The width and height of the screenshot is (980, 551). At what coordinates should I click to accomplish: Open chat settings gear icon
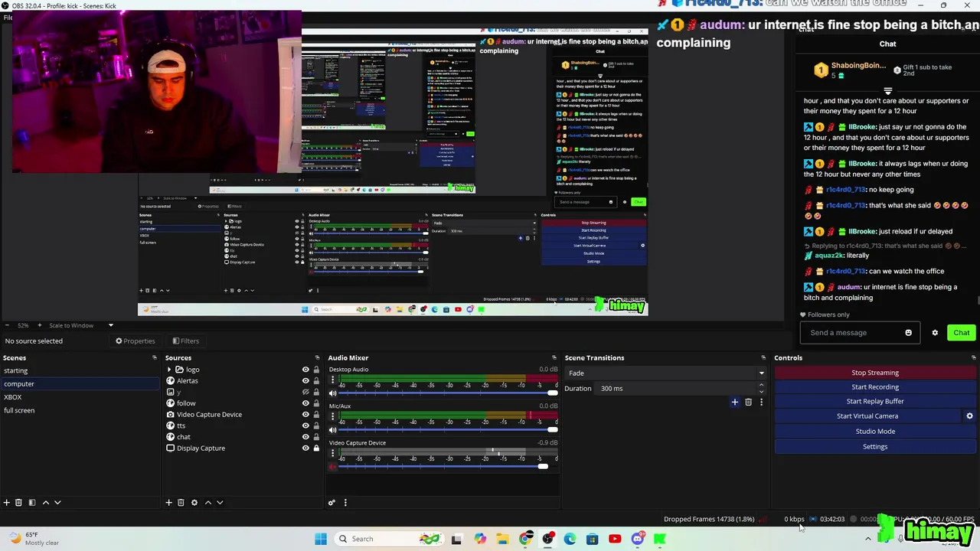935,333
